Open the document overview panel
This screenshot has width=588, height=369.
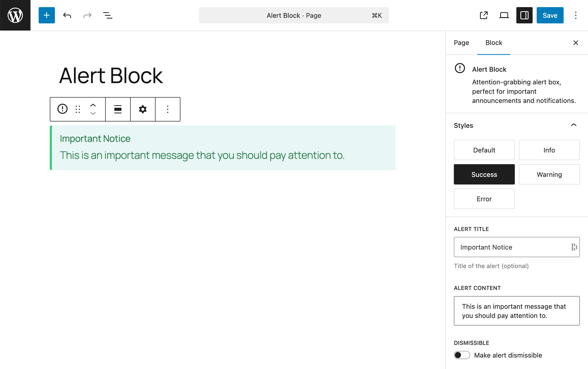107,15
